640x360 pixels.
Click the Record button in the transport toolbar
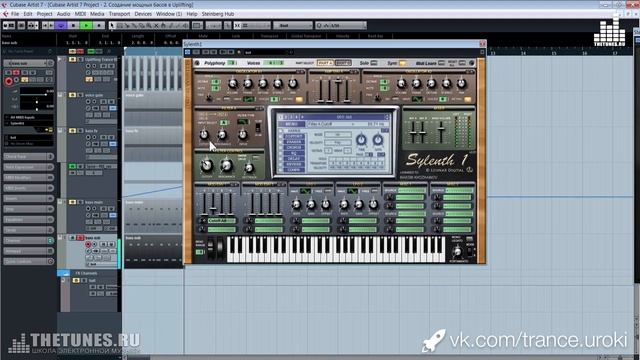click(99, 25)
